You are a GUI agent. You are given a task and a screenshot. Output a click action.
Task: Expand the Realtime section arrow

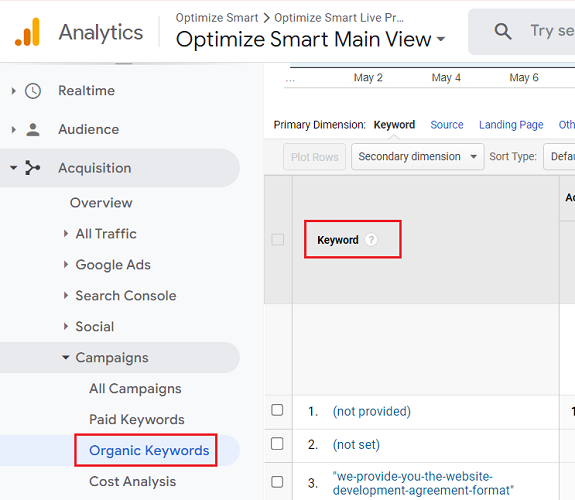tap(14, 91)
